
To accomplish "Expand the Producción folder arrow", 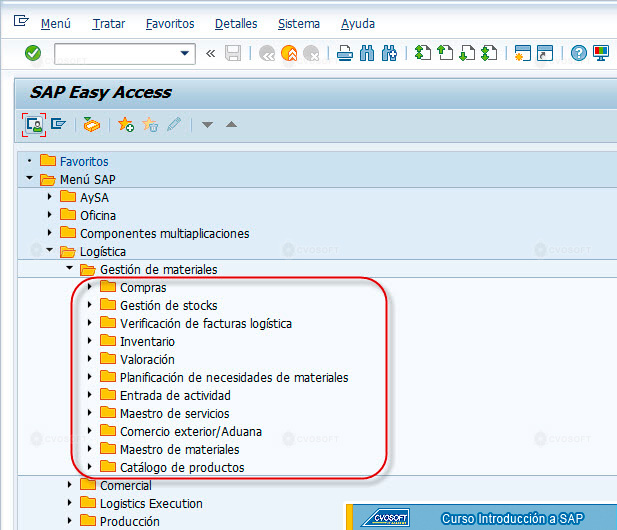I will click(x=70, y=521).
